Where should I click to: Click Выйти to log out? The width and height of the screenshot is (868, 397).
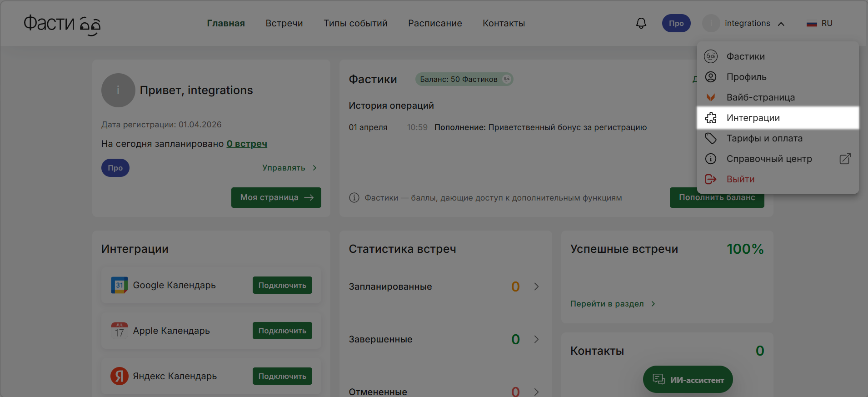(740, 179)
